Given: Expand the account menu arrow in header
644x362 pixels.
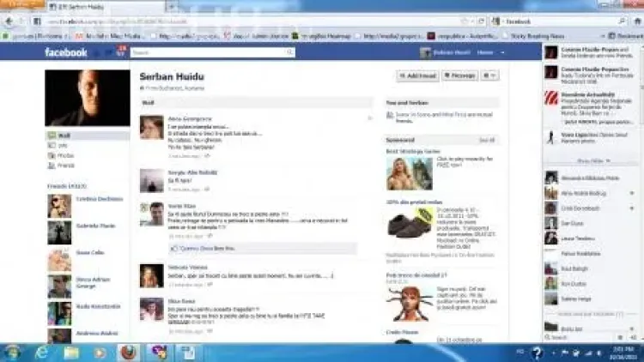Looking at the screenshot, I should (501, 53).
